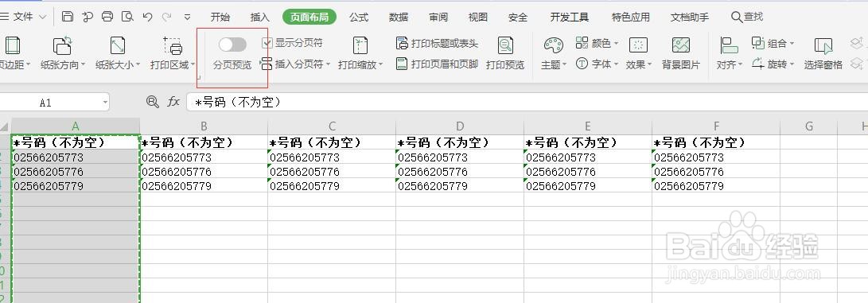This screenshot has width=868, height=303.
Task: Click cell C2 containing 02566205773
Action: tap(332, 157)
